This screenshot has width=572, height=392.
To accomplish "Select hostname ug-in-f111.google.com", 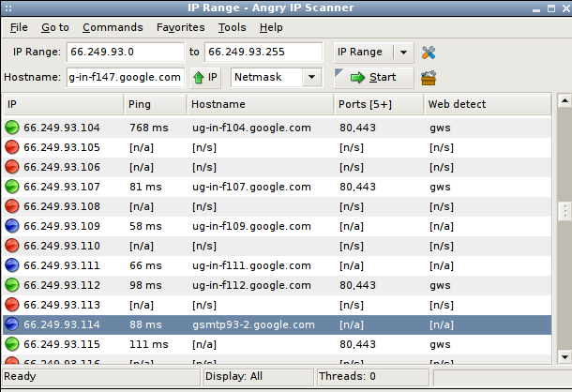I will point(251,265).
